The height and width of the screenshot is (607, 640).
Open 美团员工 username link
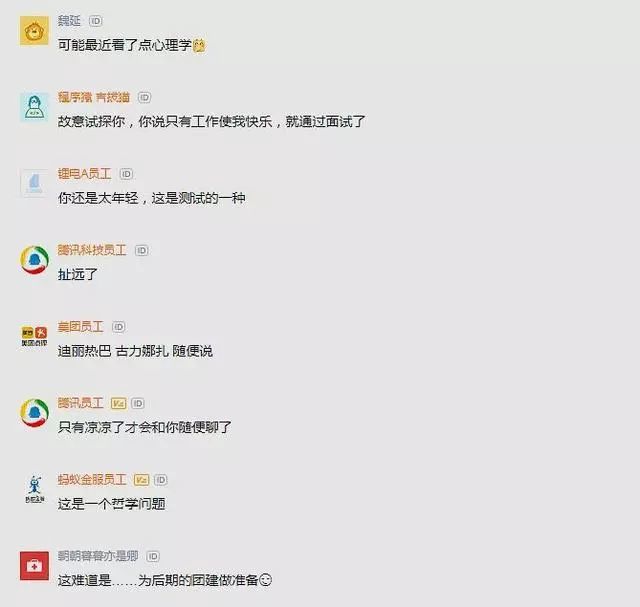(80, 327)
